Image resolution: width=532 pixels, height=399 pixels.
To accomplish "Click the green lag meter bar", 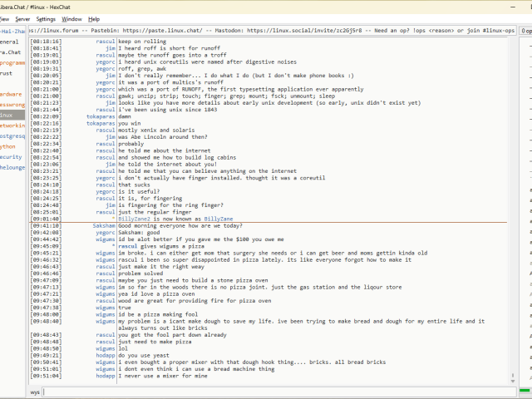I will pos(525,391).
